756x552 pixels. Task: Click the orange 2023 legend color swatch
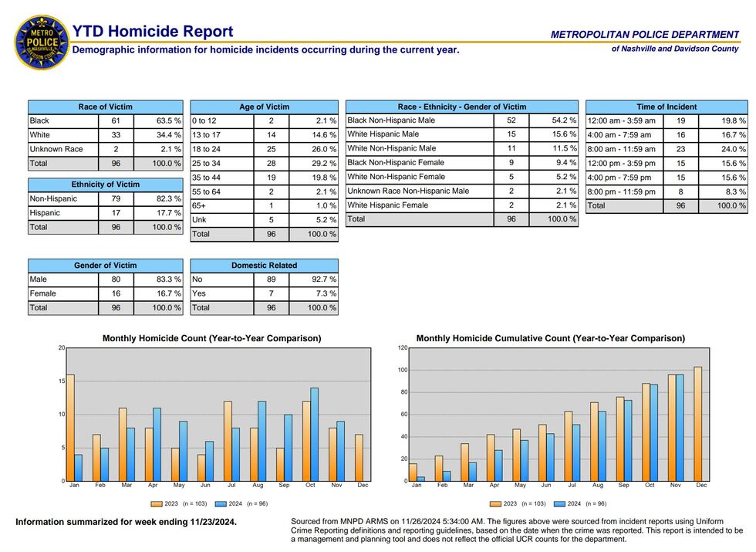[x=155, y=503]
